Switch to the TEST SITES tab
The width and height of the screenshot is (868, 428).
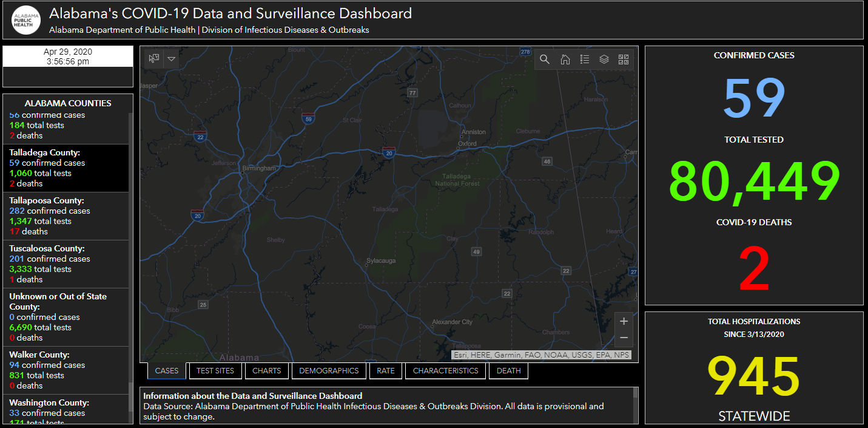pyautogui.click(x=215, y=371)
